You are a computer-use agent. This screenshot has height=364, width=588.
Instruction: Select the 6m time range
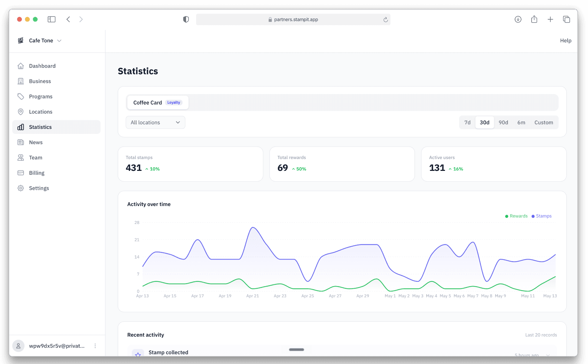point(521,122)
